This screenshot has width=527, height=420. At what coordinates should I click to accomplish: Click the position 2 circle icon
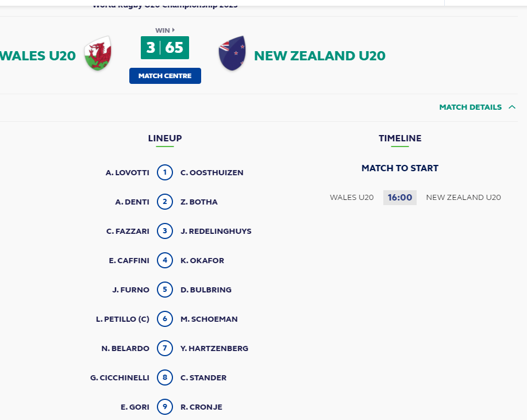tap(165, 202)
